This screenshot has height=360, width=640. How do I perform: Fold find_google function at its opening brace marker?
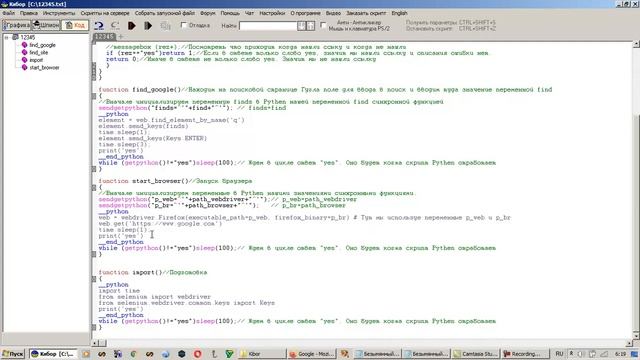coord(94,96)
